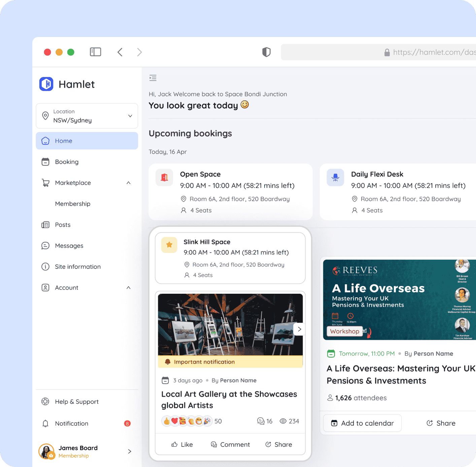Open Local Art Gallery post title
The width and height of the screenshot is (476, 467).
(x=229, y=400)
